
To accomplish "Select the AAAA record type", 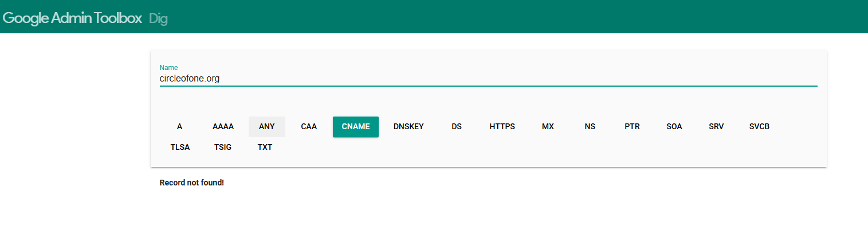I will click(x=223, y=127).
